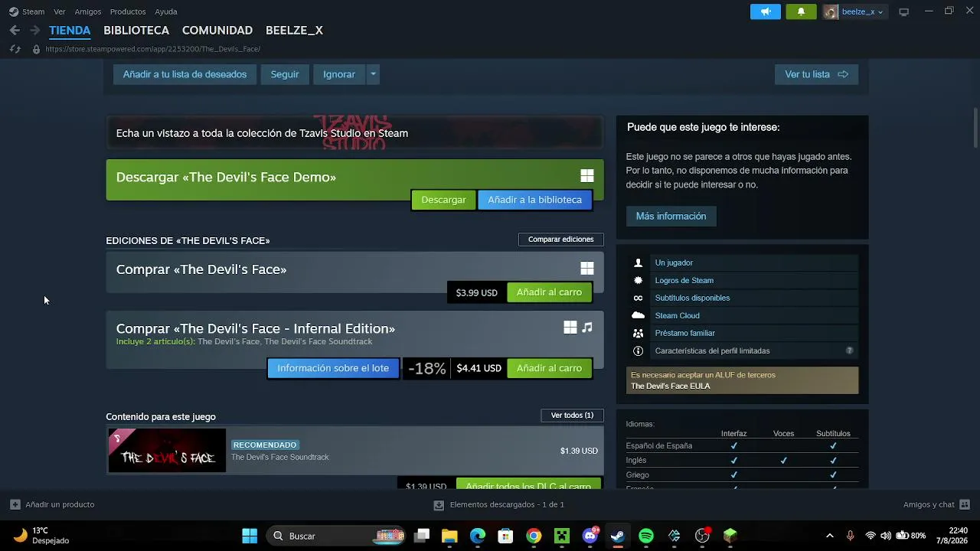Viewport: 980px width, 551px height.
Task: Click the family sharing people icon
Action: 638,333
